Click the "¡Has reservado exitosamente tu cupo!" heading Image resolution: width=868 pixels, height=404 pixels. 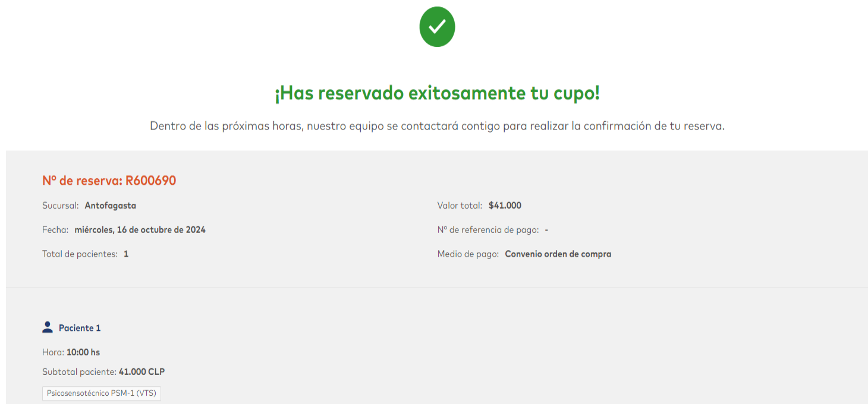pyautogui.click(x=437, y=93)
